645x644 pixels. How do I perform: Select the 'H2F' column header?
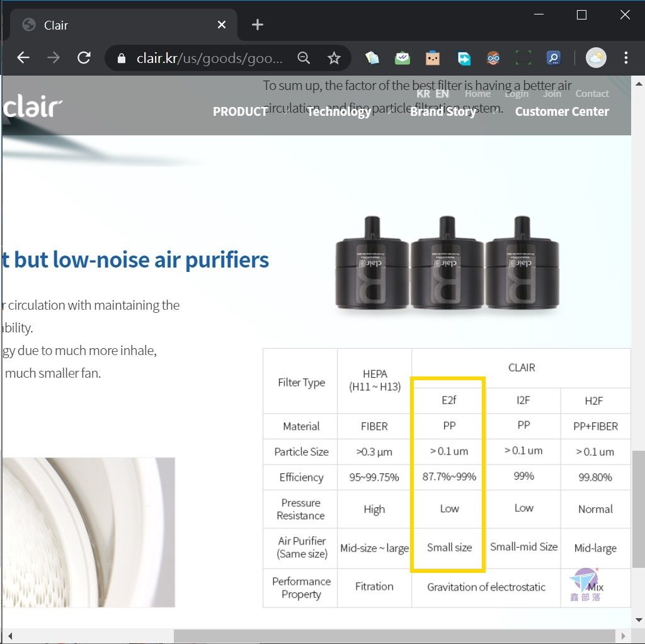point(595,400)
